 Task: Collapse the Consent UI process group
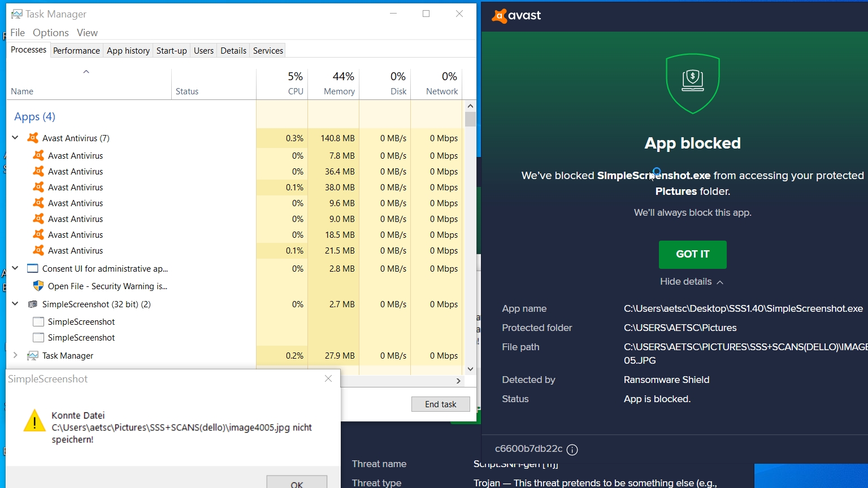click(15, 268)
